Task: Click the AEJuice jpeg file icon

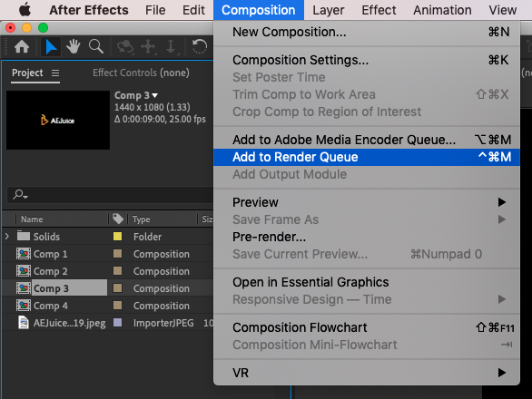Action: (x=24, y=323)
